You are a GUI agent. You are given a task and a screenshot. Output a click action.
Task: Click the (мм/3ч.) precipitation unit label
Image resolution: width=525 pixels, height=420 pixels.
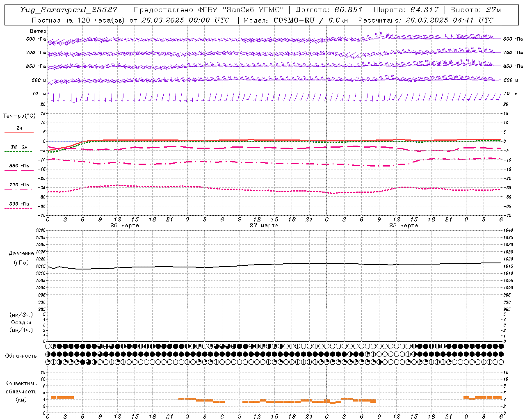point(21,315)
